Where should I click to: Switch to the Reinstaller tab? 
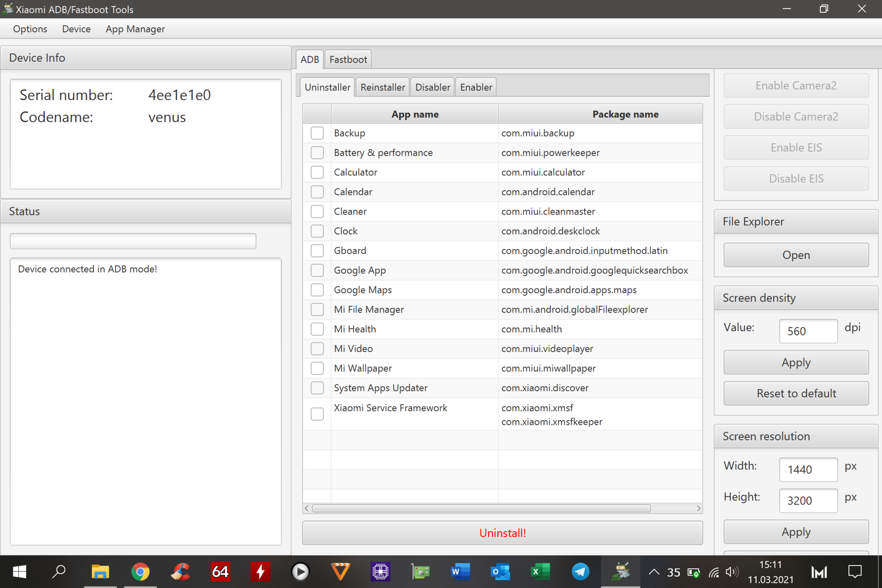pos(383,87)
